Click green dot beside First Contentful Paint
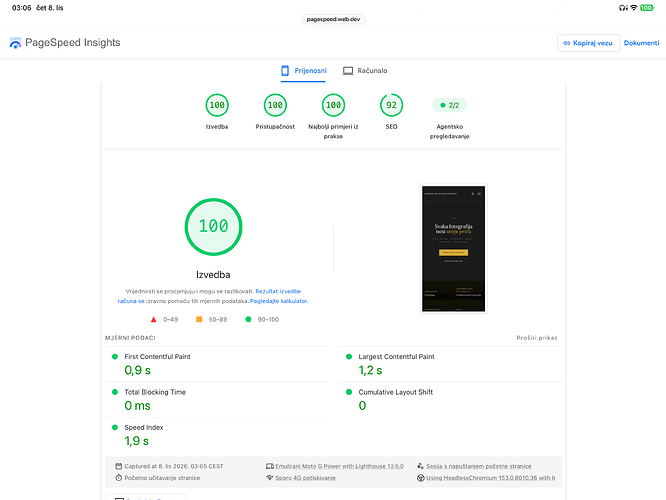666x500 pixels. pyautogui.click(x=115, y=356)
